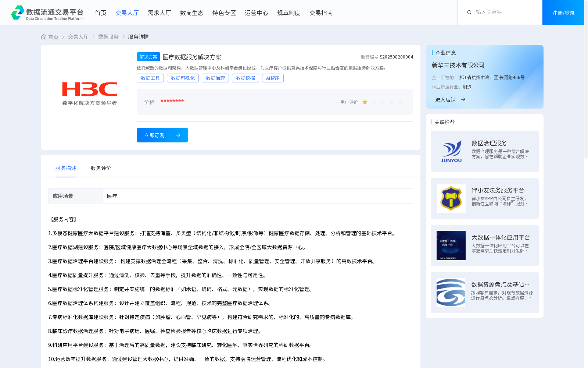Switch to 服务描述 tab
The width and height of the screenshot is (588, 368).
click(x=66, y=168)
